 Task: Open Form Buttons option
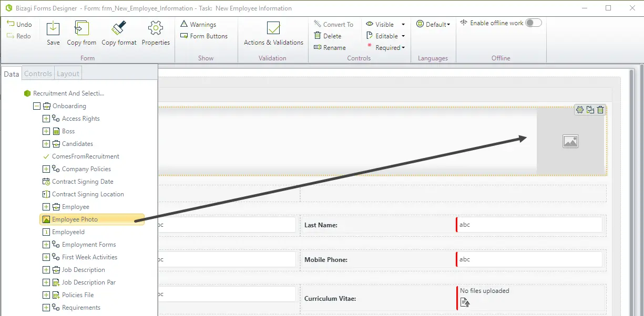pyautogui.click(x=204, y=36)
